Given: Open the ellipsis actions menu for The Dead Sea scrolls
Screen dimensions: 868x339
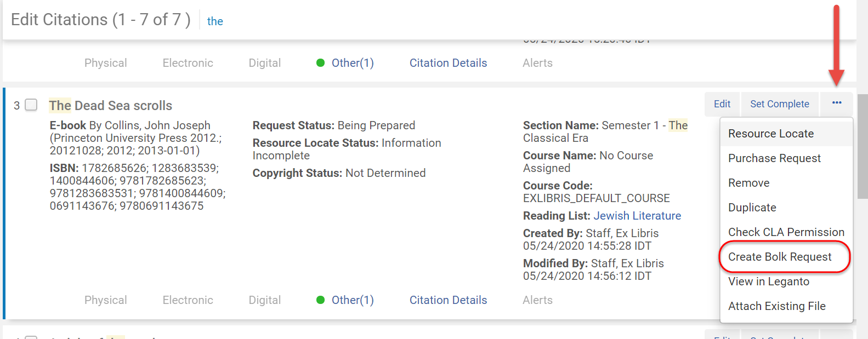Looking at the screenshot, I should (x=836, y=104).
